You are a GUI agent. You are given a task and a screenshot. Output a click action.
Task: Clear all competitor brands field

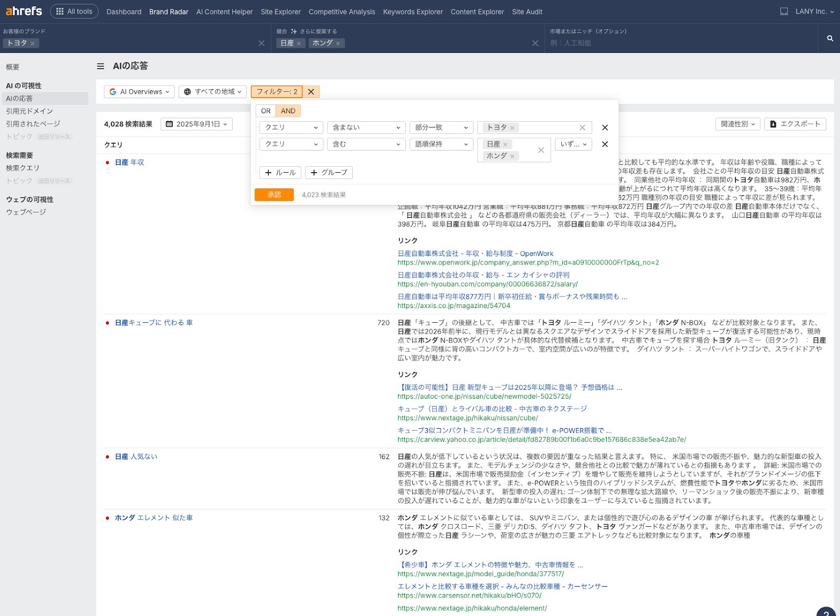pos(535,43)
